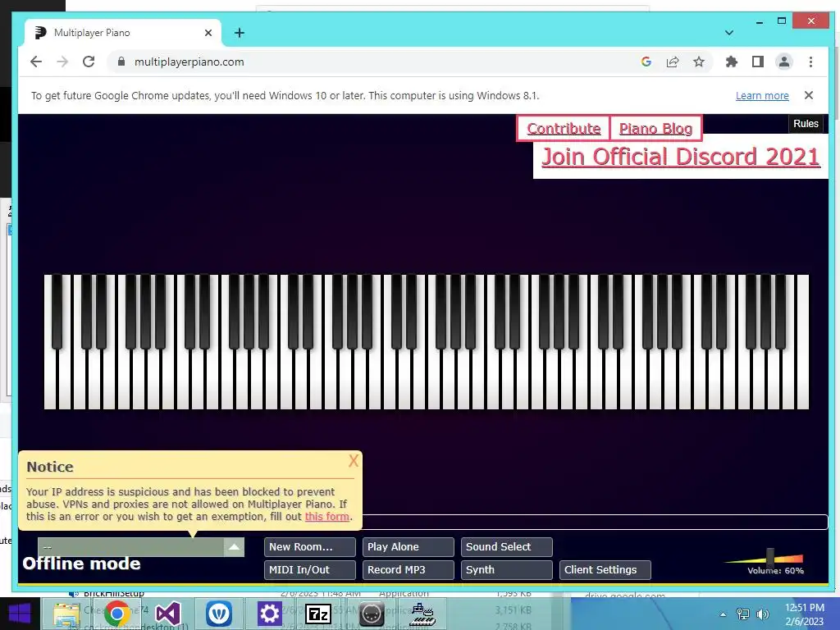This screenshot has height=630, width=840.
Task: Open the Contribute link
Action: [x=564, y=129]
